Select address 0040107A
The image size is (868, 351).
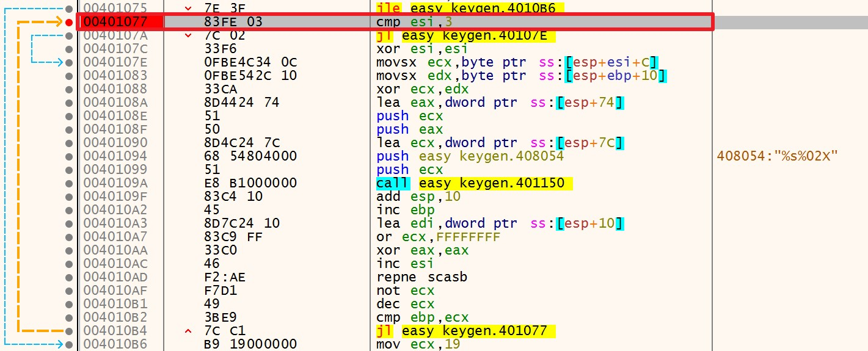click(x=115, y=35)
